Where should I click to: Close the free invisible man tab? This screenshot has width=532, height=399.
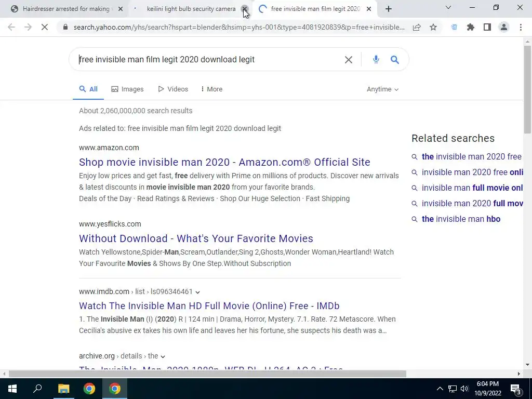[x=369, y=9]
